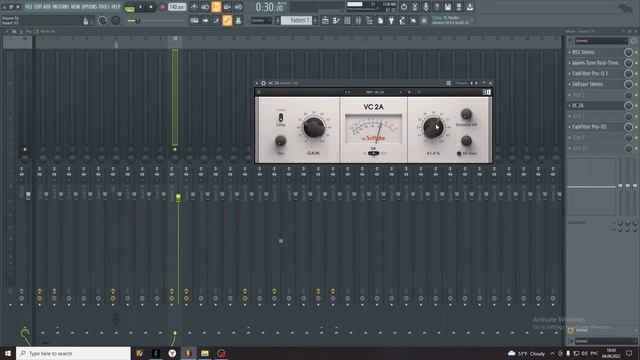The width and height of the screenshot is (640, 360).
Task: Click the selected green mixer track fader
Action: (x=178, y=198)
